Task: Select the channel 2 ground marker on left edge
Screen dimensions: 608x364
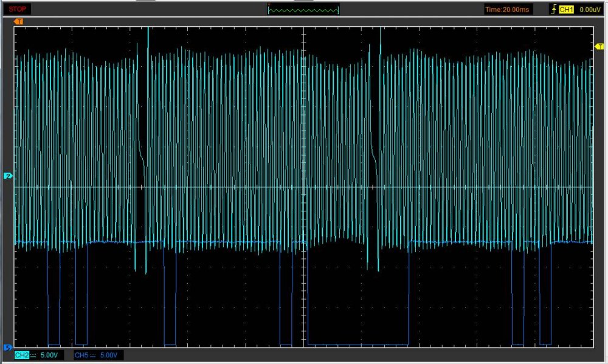Action: pos(8,176)
